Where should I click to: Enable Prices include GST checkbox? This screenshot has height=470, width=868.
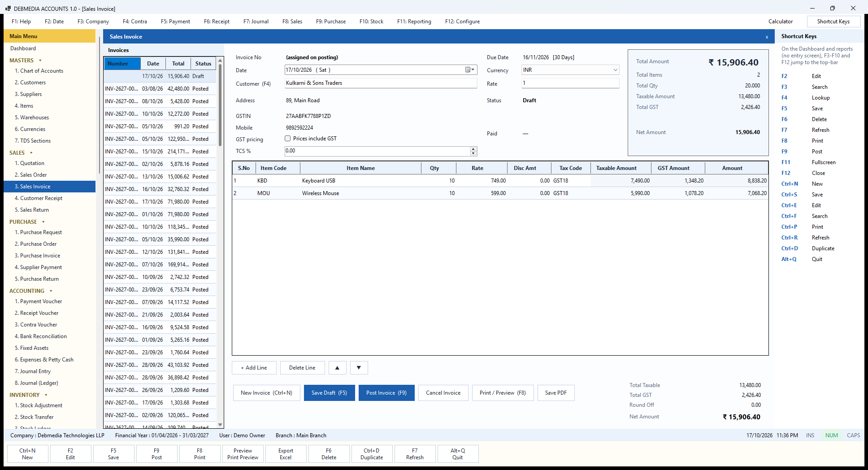[x=288, y=139]
